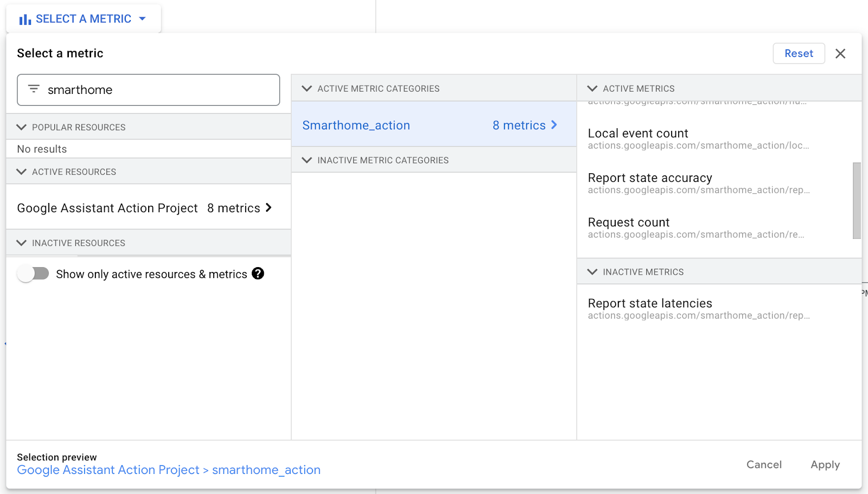Select the Local event count metric
The width and height of the screenshot is (868, 494).
tap(638, 134)
